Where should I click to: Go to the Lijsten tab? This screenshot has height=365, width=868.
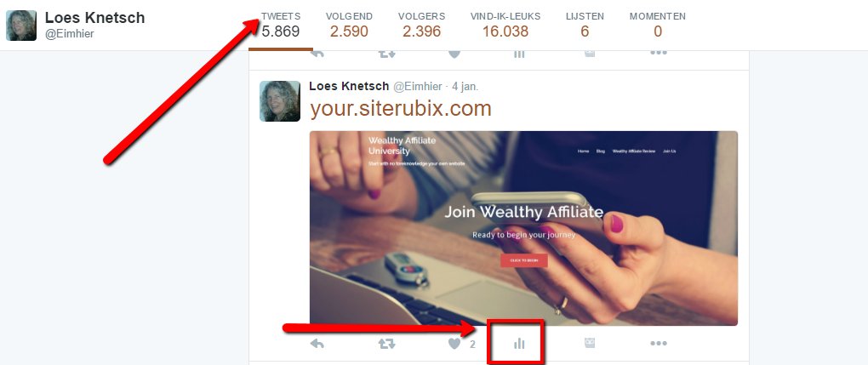585,26
